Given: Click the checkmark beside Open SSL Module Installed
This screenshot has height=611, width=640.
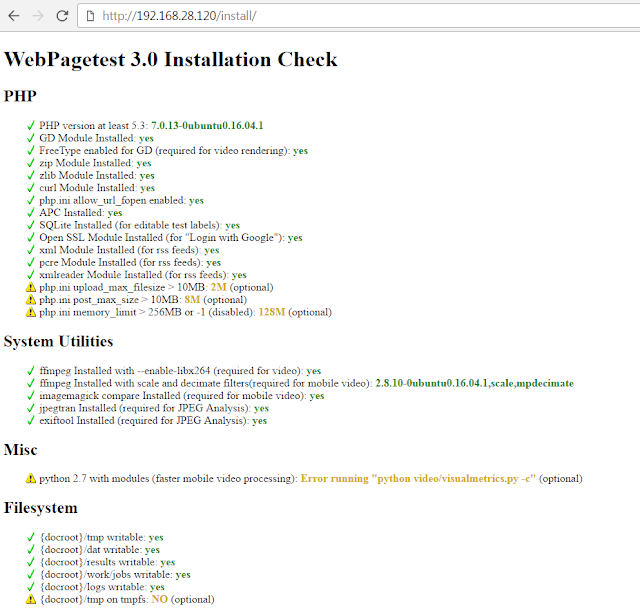Looking at the screenshot, I should tap(31, 237).
